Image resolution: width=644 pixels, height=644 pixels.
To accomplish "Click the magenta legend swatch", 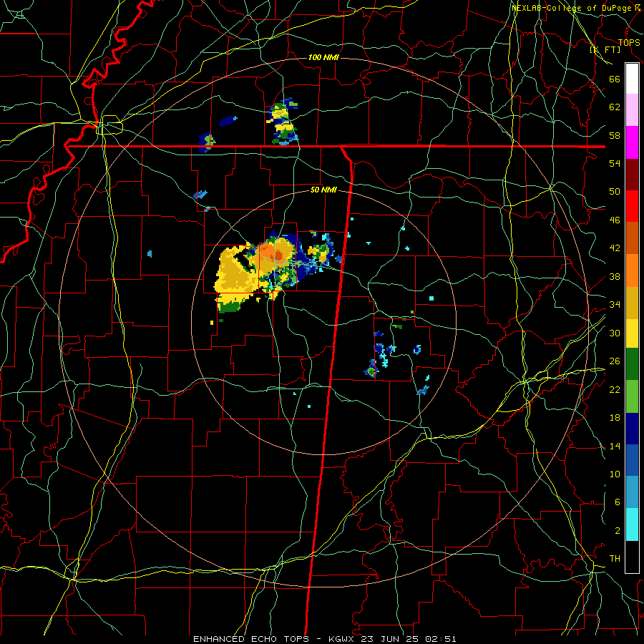I will click(632, 142).
